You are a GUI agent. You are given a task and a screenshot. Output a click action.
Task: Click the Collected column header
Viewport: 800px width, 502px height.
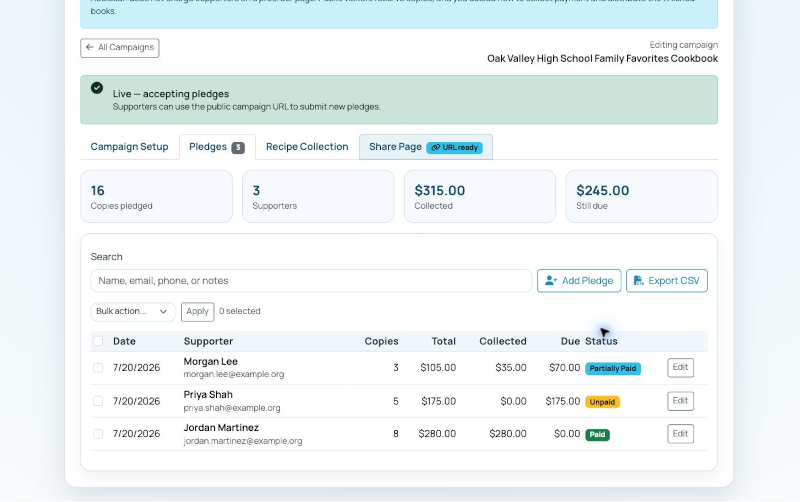click(503, 341)
